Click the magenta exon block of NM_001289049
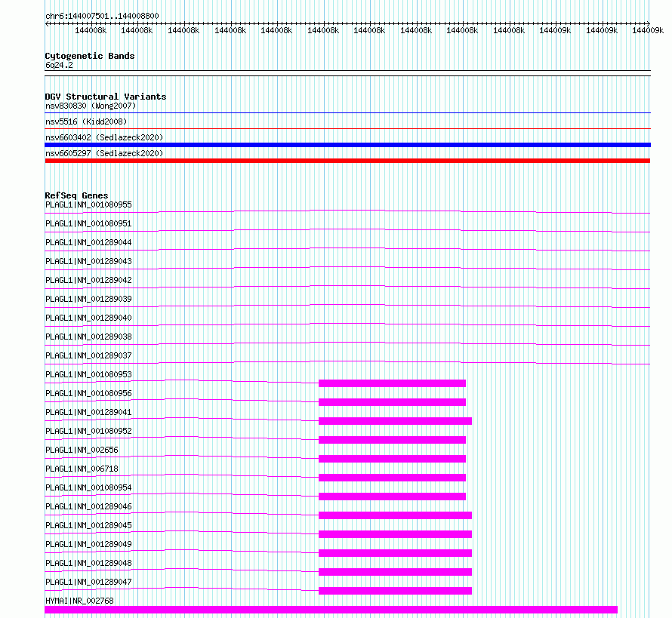 point(395,553)
